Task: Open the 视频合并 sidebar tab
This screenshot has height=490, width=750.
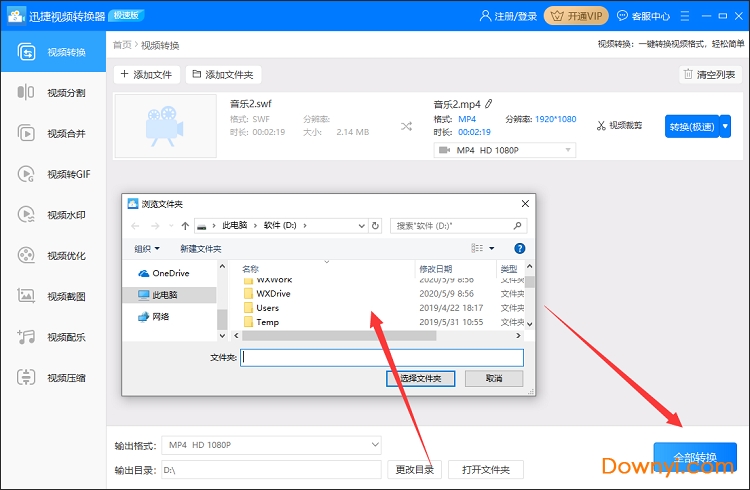Action: click(x=53, y=133)
